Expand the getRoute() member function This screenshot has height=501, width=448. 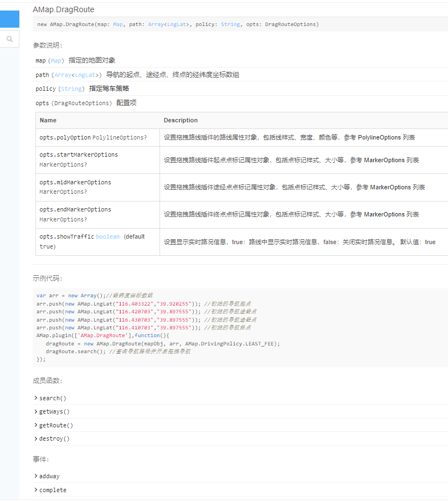(55, 425)
